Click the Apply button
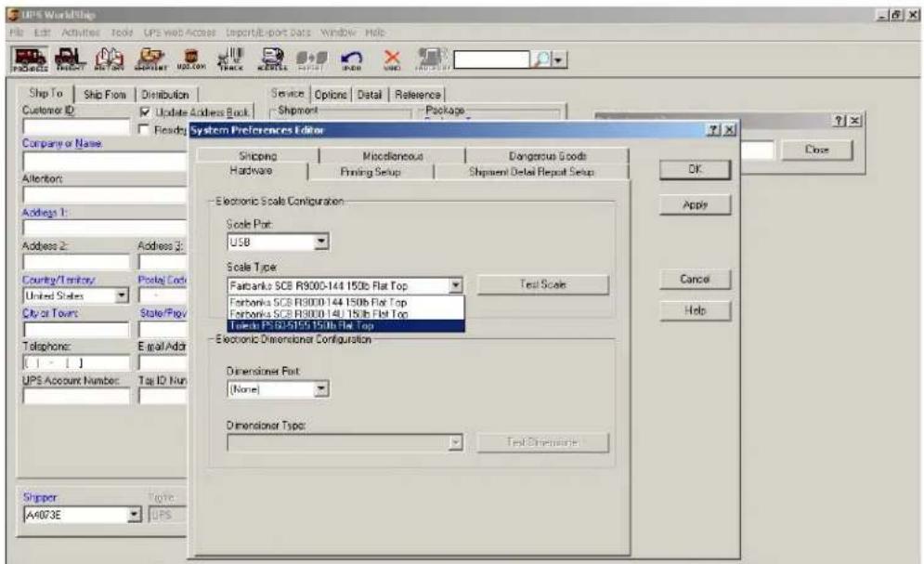Image resolution: width=924 pixels, height=564 pixels. (695, 204)
